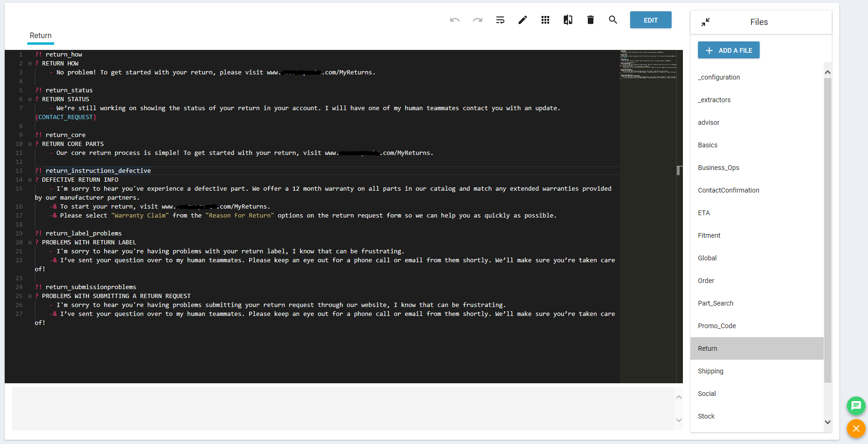The width and height of the screenshot is (868, 444).
Task: Collapse fold at RETURN CORE PARTS line
Action: pyautogui.click(x=30, y=144)
